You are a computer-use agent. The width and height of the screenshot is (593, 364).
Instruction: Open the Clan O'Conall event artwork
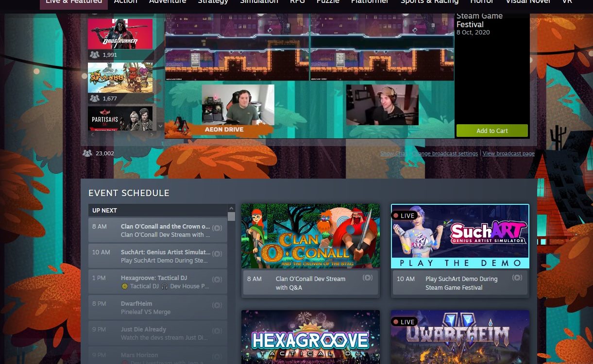pos(310,236)
